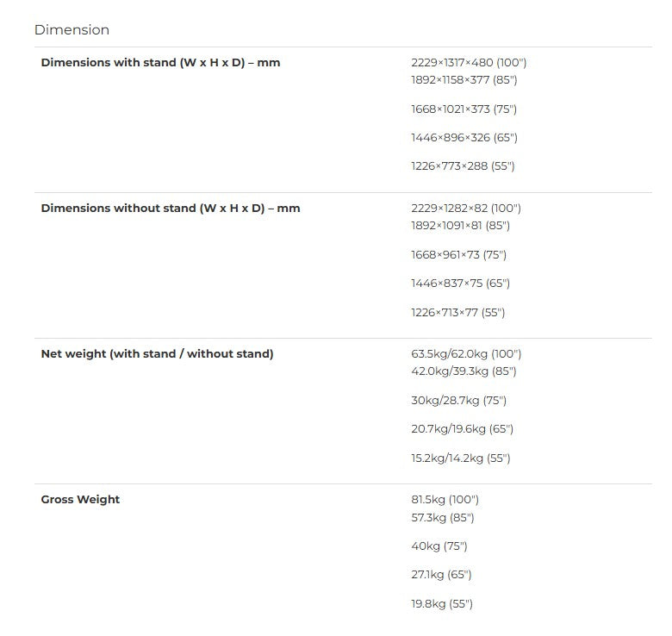Click the 30kg/28.7kg net weight entry
672x636 pixels.
(x=458, y=401)
